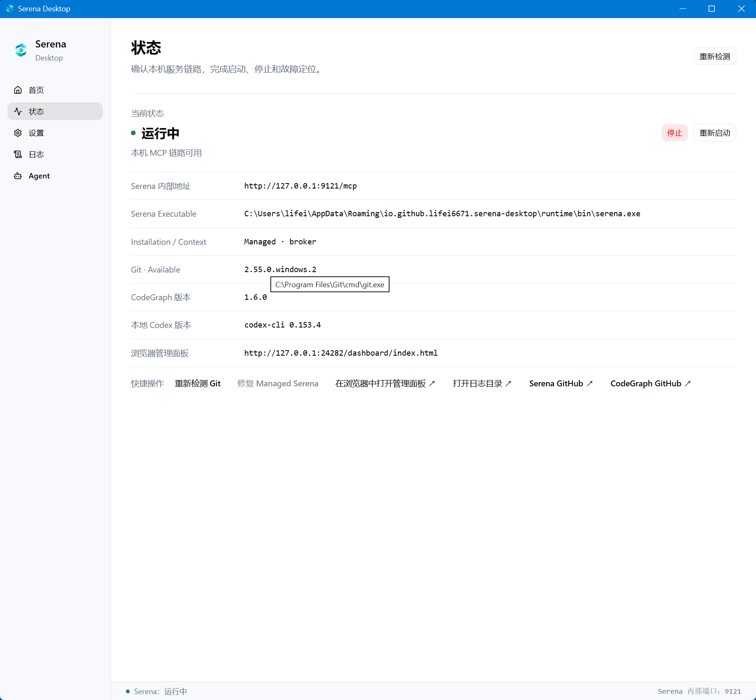Screen dimensions: 756x700
Task: Click the 本机 MCP 链路可用 text
Action: pos(166,153)
